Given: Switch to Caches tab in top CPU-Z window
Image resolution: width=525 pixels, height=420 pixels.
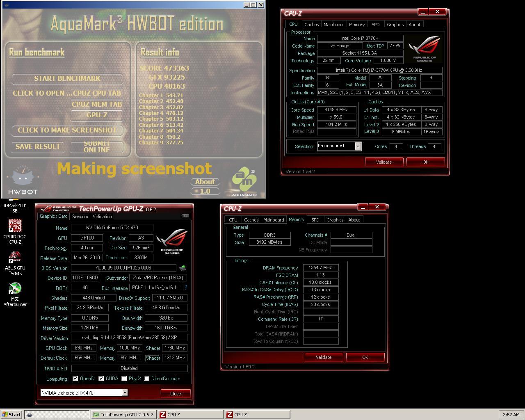Looking at the screenshot, I should click(311, 25).
